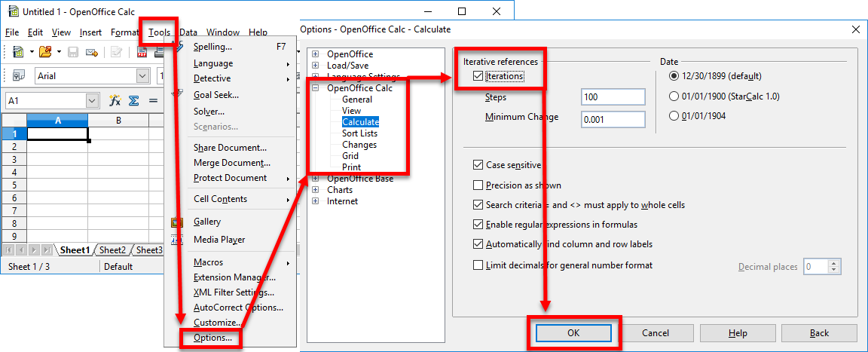This screenshot has height=352, width=868.
Task: Select the 01/01/1900 (StarCalc 1.0) date
Action: pos(674,96)
